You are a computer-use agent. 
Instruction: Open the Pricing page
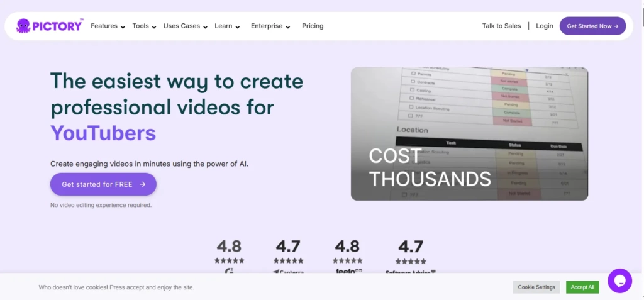pos(313,26)
